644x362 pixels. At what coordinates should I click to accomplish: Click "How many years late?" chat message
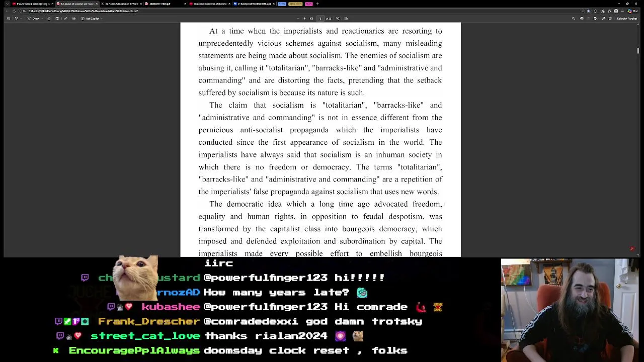point(276,292)
